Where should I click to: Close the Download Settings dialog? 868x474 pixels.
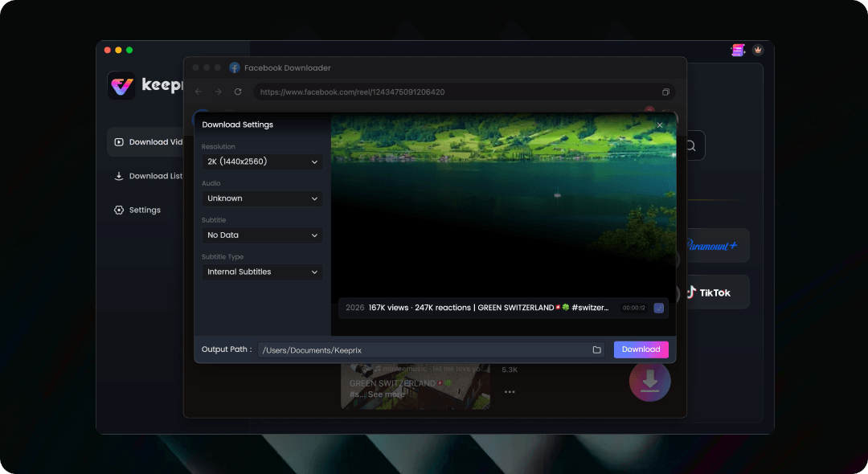pyautogui.click(x=660, y=125)
